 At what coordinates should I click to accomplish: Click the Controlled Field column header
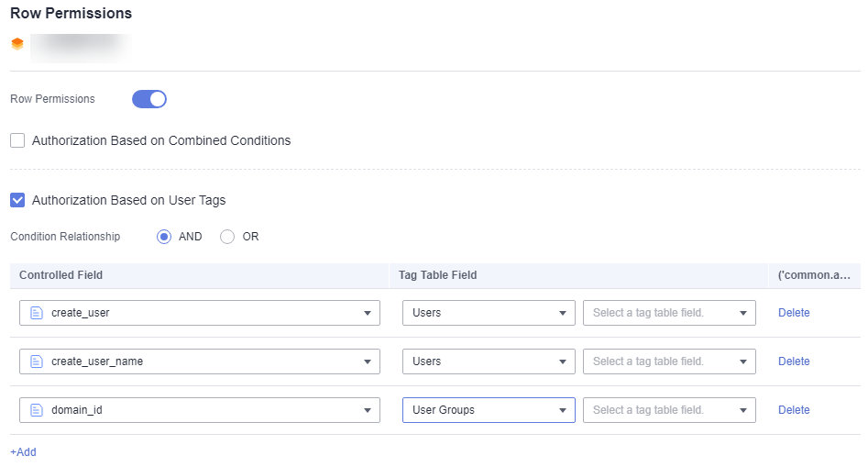pos(61,275)
